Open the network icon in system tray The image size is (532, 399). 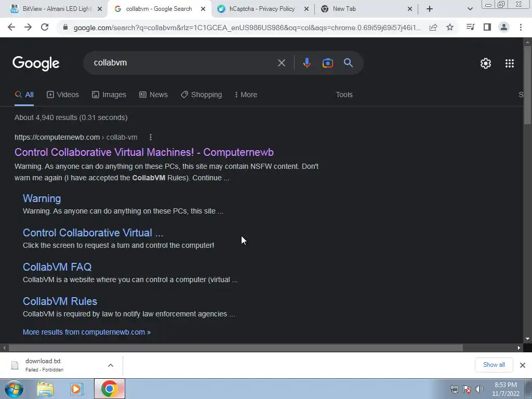[x=454, y=389]
